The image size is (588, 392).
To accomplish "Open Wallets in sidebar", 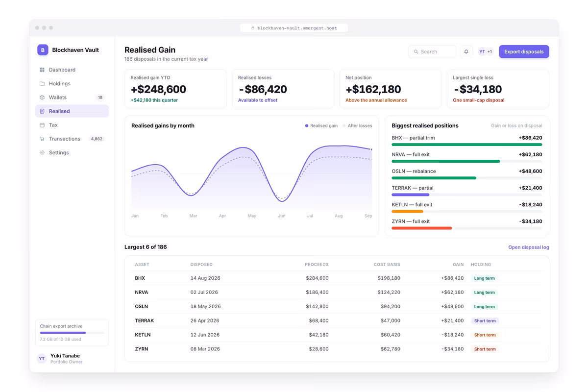I will pyautogui.click(x=72, y=98).
